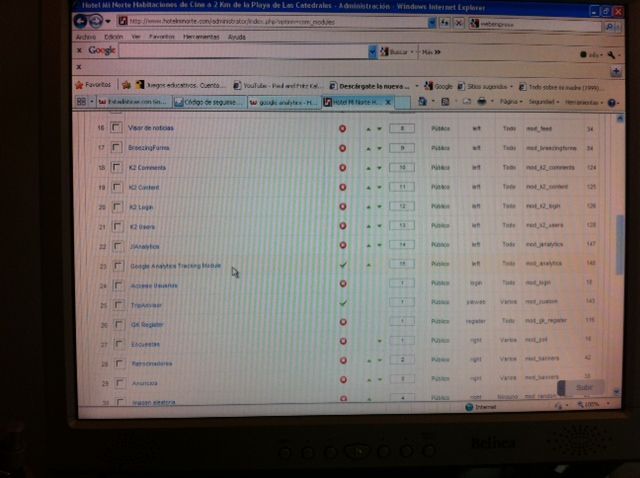This screenshot has width=640, height=478.
Task: Open the Juegos educativos favorites link
Action: pyautogui.click(x=180, y=85)
